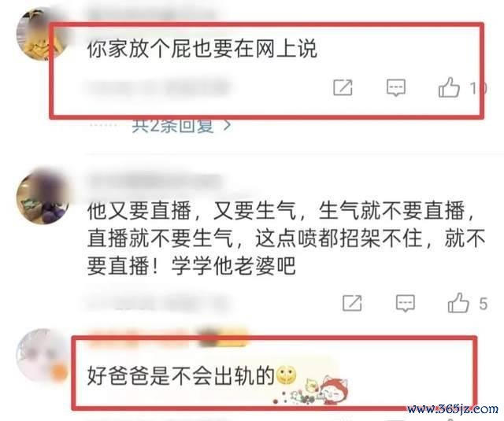Image resolution: width=504 pixels, height=421 pixels.
Task: Tap share icon on 他又要直播 comment
Action: point(352,303)
